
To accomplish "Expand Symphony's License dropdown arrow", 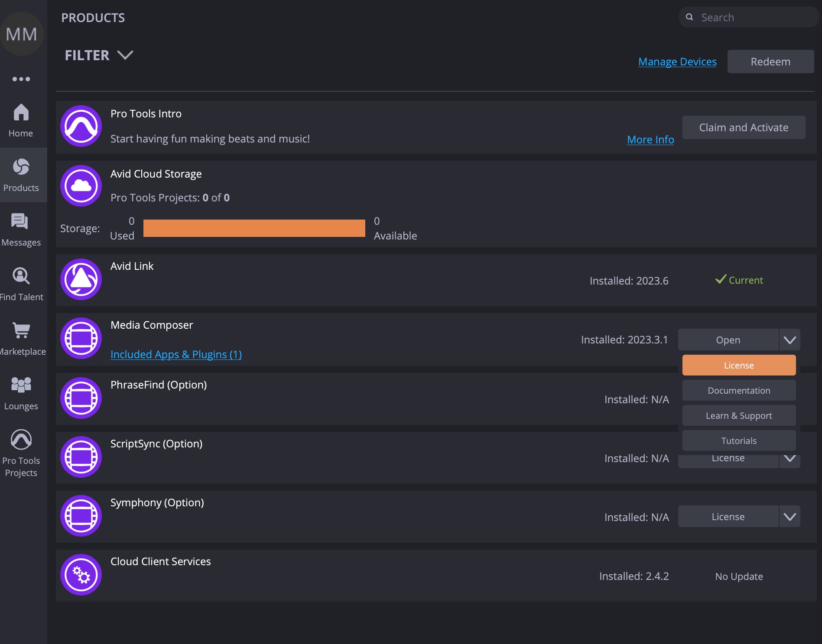I will pos(790,517).
